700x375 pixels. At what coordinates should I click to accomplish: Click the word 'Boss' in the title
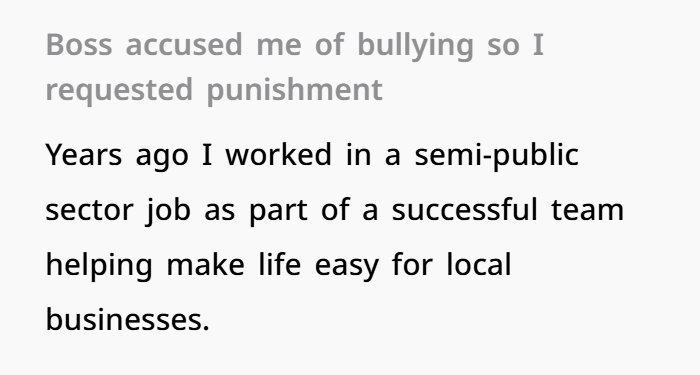tap(79, 45)
